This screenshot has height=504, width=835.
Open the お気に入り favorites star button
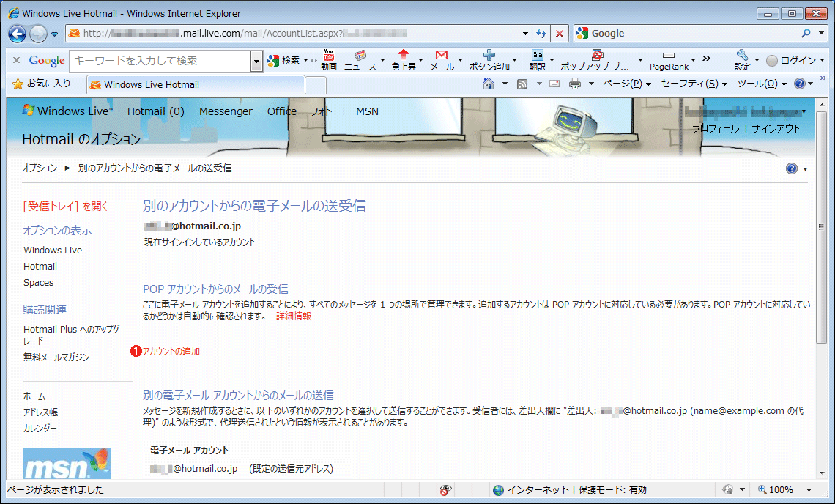point(42,84)
